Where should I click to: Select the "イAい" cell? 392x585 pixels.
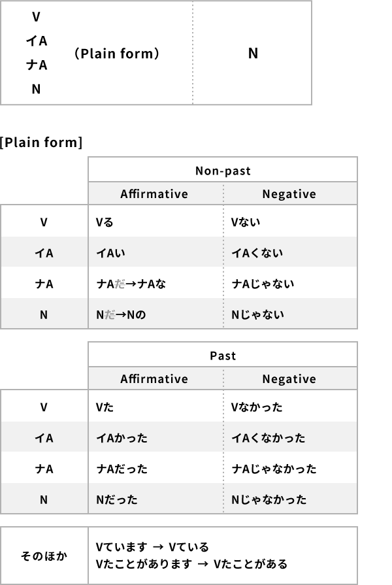[x=108, y=253]
